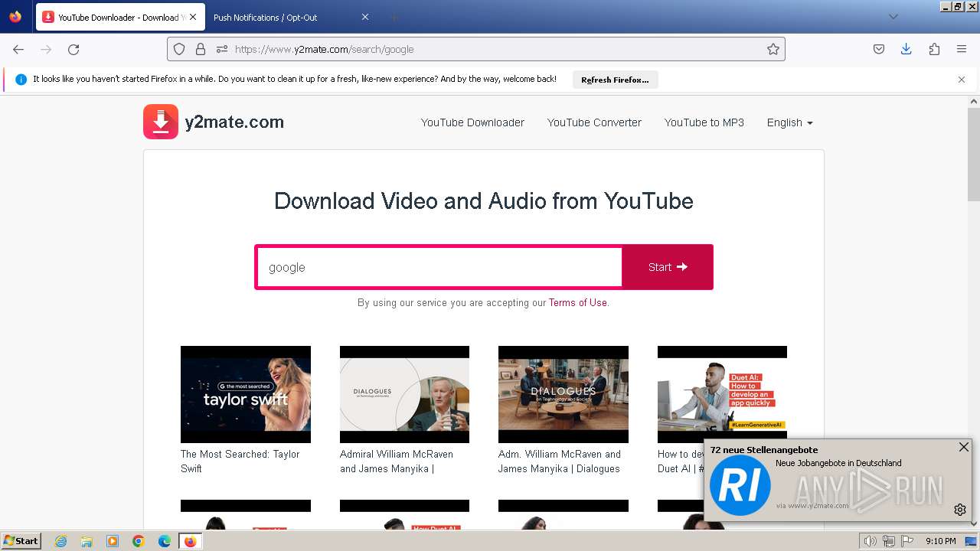This screenshot has height=551, width=980.
Task: Launch Internet Explorer from taskbar
Action: coord(60,541)
